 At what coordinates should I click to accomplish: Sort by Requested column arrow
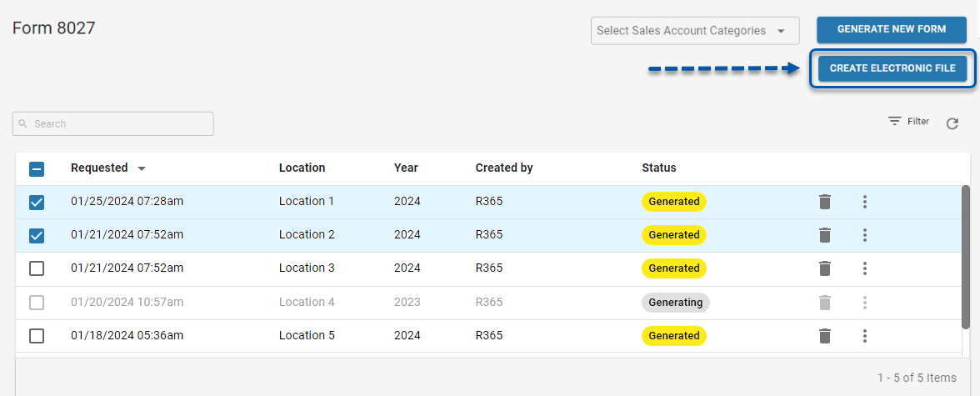point(142,168)
